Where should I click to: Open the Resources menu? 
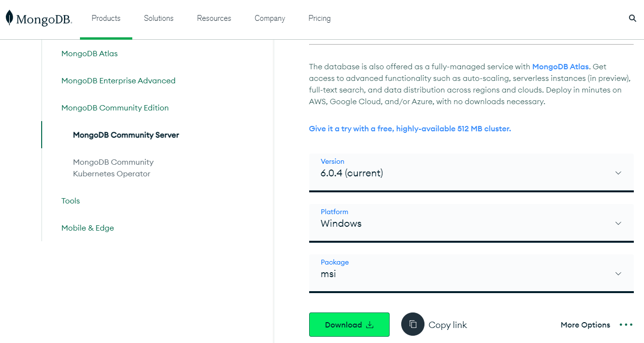pos(214,18)
